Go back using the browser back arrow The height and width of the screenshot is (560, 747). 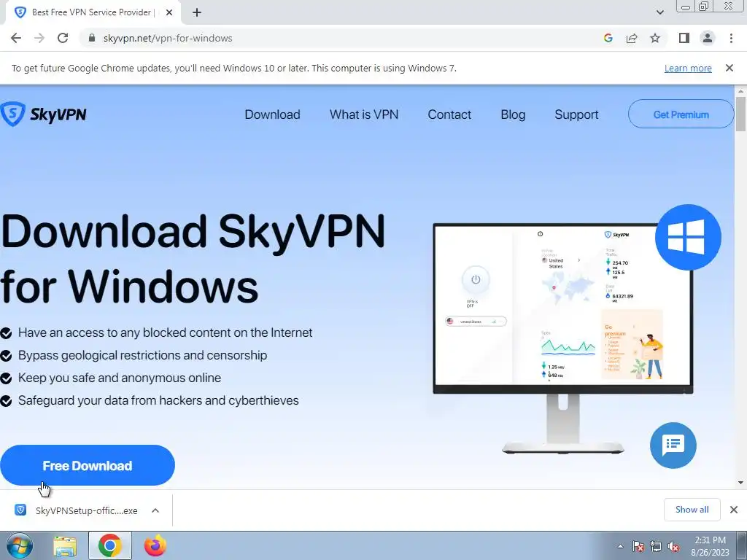[16, 38]
